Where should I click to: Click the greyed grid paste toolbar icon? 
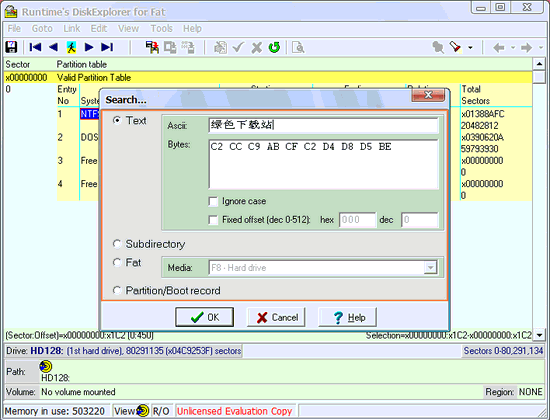click(188, 47)
